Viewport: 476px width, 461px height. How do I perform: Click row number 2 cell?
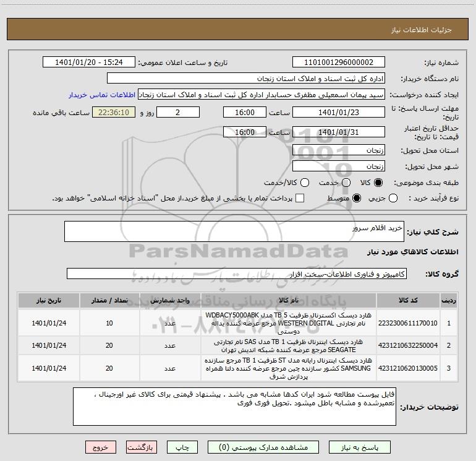pos(449,345)
